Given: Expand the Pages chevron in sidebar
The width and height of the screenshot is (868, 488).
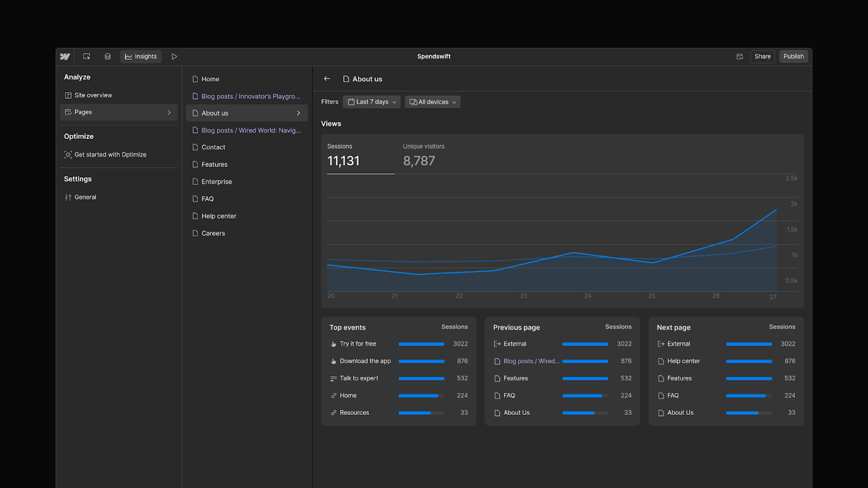Looking at the screenshot, I should click(169, 112).
